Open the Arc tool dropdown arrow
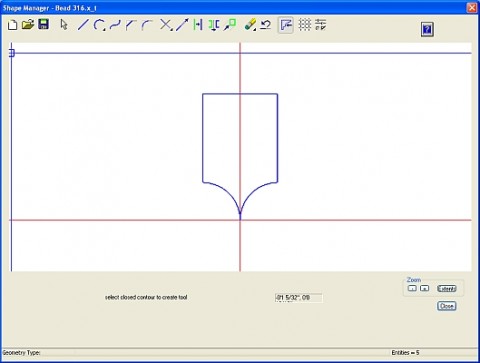 (x=104, y=30)
